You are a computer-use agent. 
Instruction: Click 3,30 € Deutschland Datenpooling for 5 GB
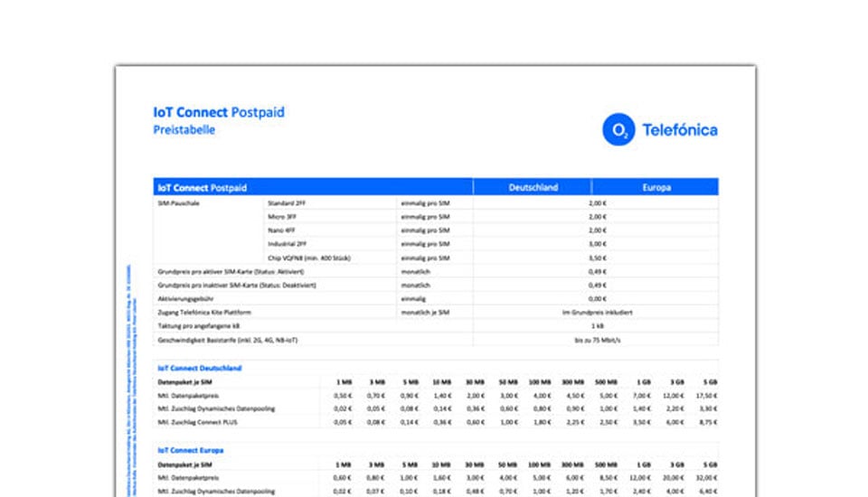coord(708,408)
